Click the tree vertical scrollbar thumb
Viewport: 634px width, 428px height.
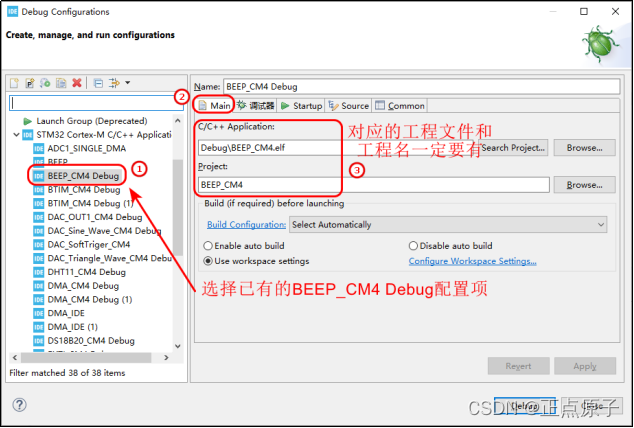click(178, 207)
